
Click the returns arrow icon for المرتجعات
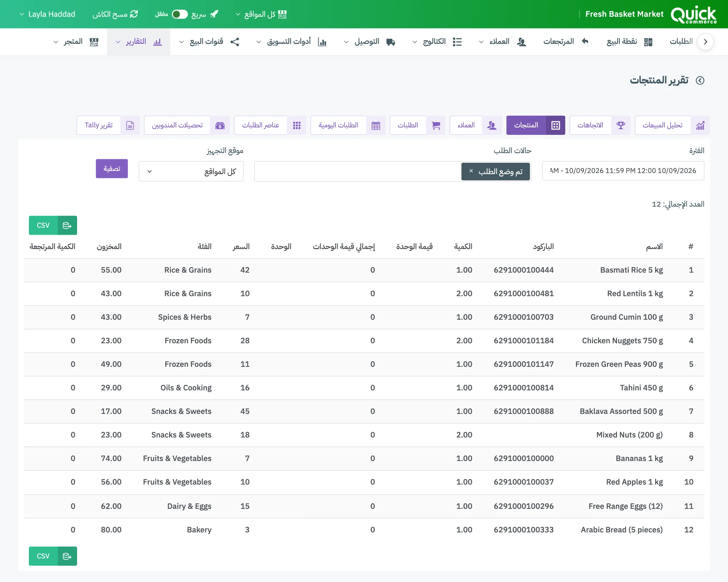[585, 41]
